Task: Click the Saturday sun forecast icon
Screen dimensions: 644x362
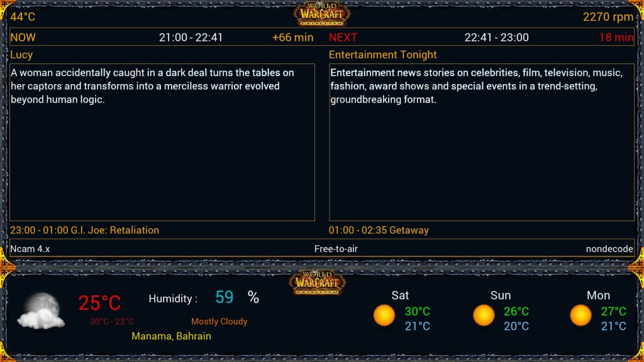Action: [384, 315]
